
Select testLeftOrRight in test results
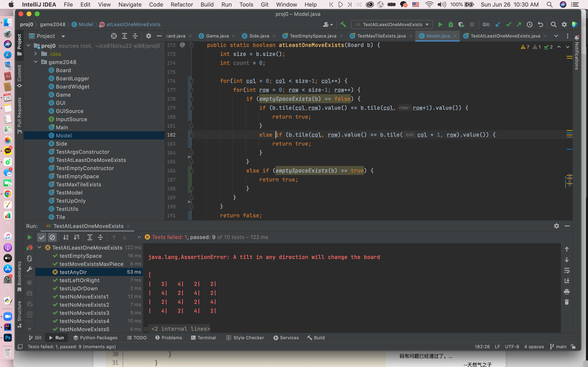coord(79,280)
